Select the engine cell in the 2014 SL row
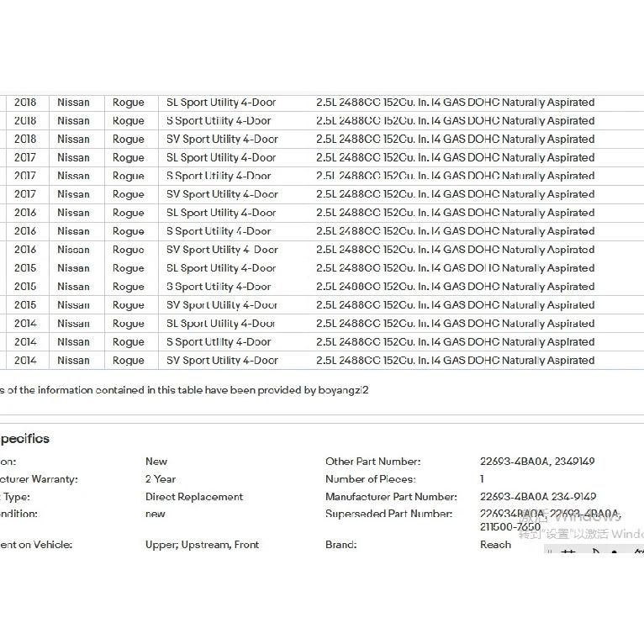Image resolution: width=644 pixels, height=644 pixels. pos(455,324)
